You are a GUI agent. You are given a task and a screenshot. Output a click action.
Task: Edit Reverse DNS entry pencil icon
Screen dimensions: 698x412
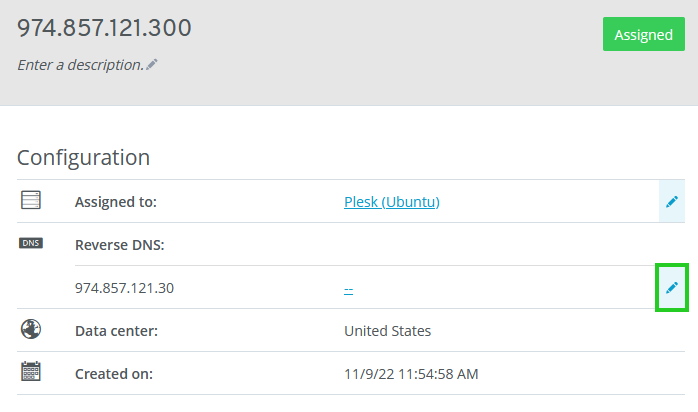pos(672,288)
